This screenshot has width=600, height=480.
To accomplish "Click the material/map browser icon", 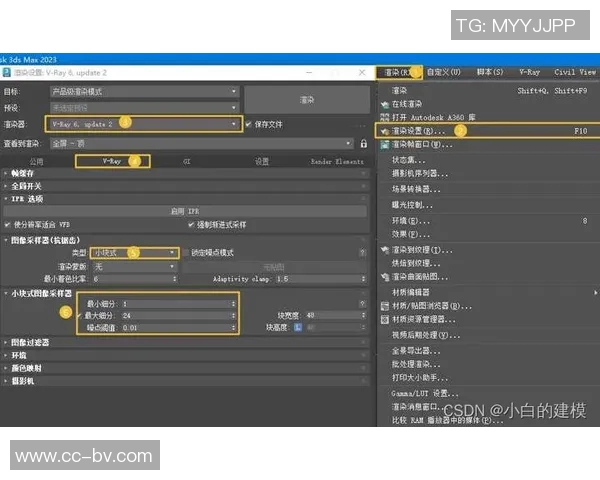I will [385, 306].
